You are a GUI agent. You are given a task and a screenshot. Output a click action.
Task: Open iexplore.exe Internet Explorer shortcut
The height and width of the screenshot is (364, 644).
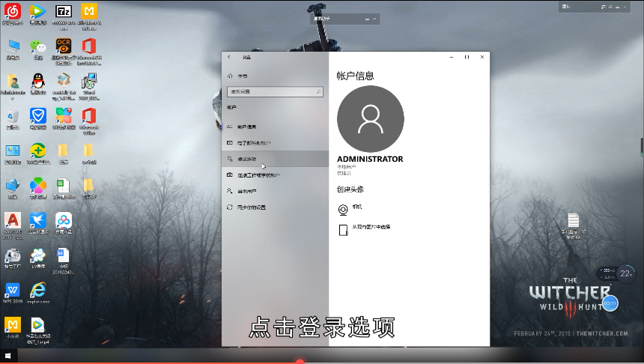tap(37, 294)
